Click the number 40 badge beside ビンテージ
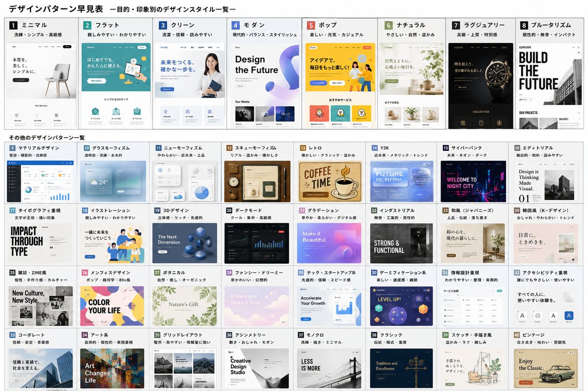The image size is (588, 392). [517, 335]
